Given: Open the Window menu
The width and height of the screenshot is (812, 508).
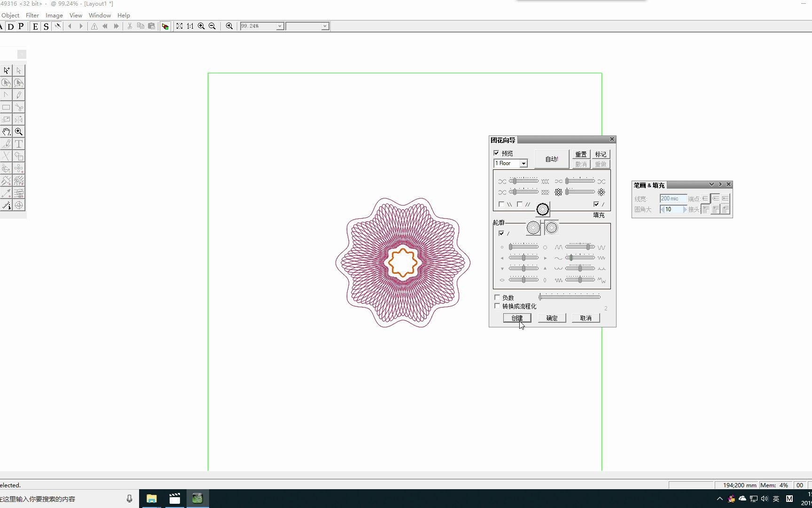Looking at the screenshot, I should pyautogui.click(x=100, y=16).
